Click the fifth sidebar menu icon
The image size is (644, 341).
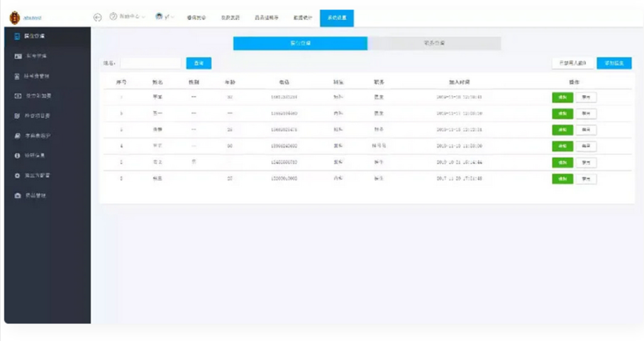click(x=17, y=116)
